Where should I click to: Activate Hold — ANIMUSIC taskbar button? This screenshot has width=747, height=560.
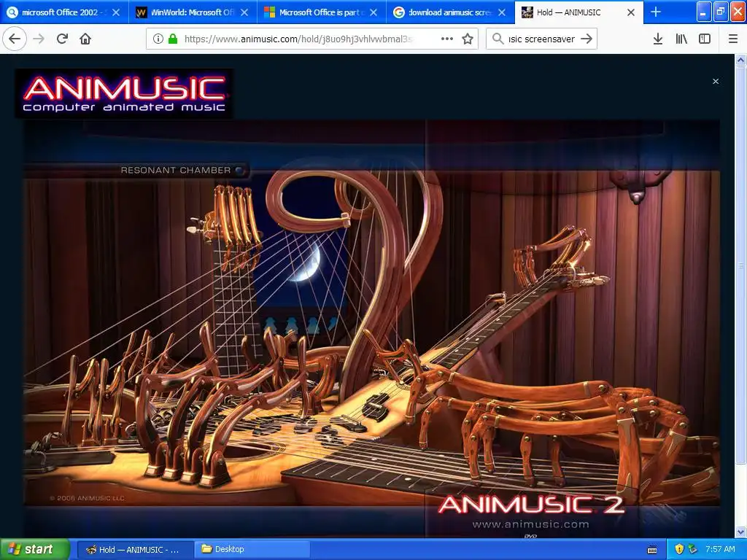click(x=134, y=550)
